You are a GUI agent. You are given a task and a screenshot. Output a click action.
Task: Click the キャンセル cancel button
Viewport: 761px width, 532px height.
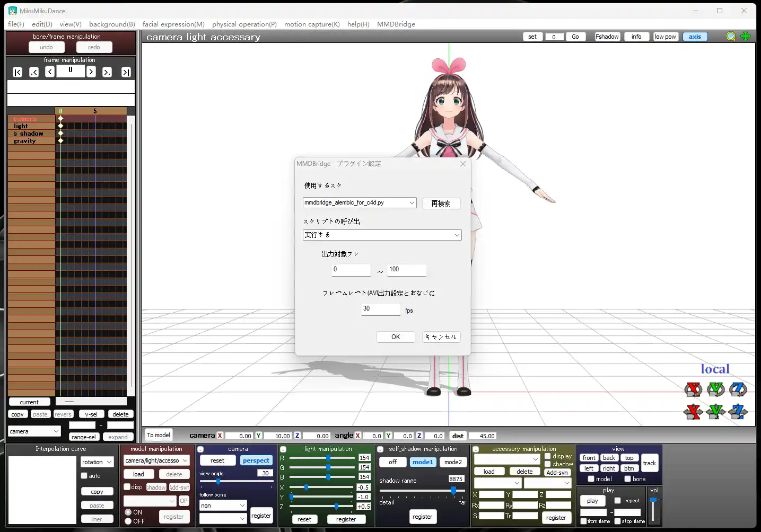click(441, 337)
